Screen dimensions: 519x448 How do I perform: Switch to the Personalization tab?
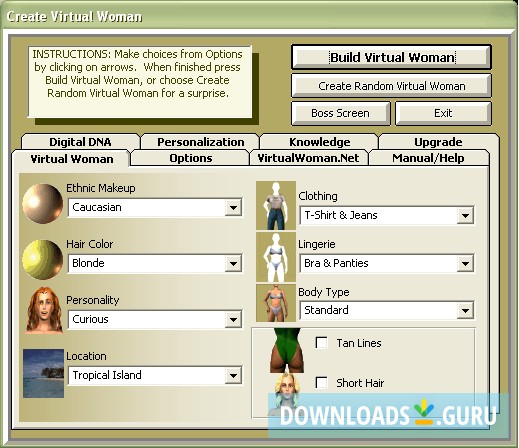200,142
